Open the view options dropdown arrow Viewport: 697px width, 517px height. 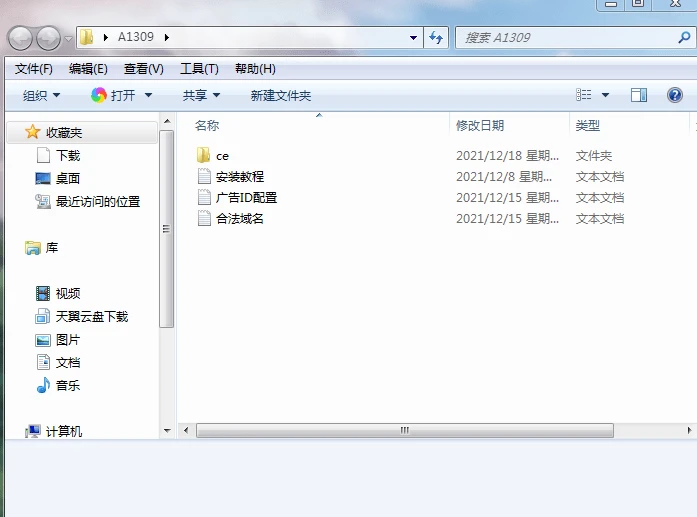pyautogui.click(x=606, y=95)
